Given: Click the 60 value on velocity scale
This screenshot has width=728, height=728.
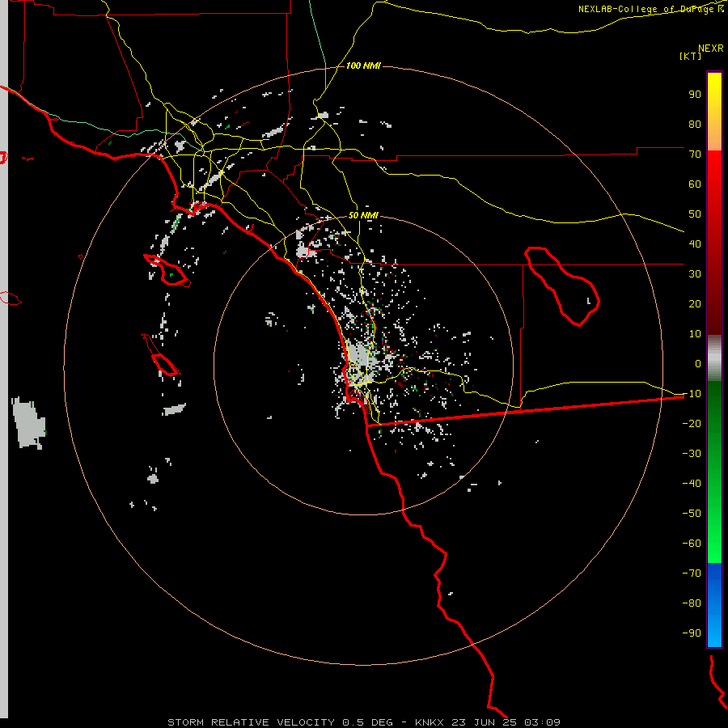Looking at the screenshot, I should tap(695, 184).
